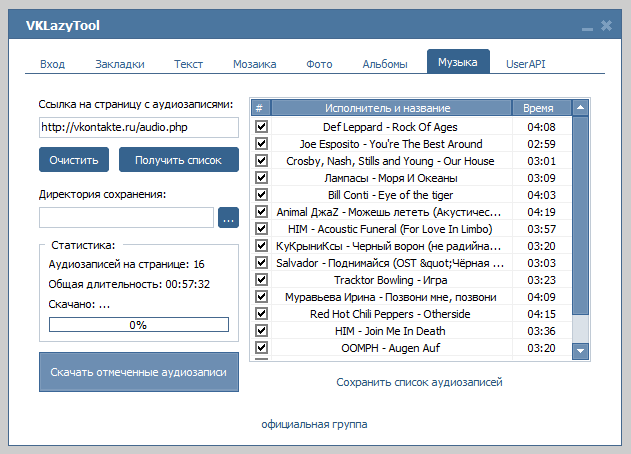Click the Сохранить список аудиозаписей link

[x=419, y=382]
